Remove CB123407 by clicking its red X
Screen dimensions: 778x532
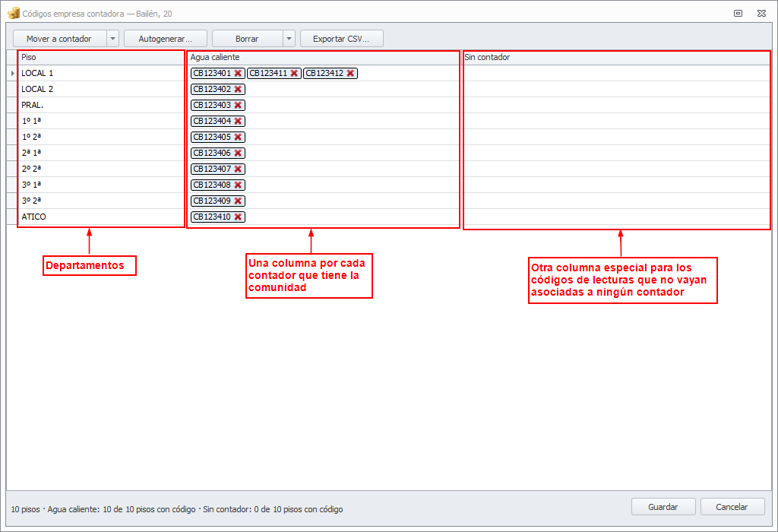click(x=238, y=169)
